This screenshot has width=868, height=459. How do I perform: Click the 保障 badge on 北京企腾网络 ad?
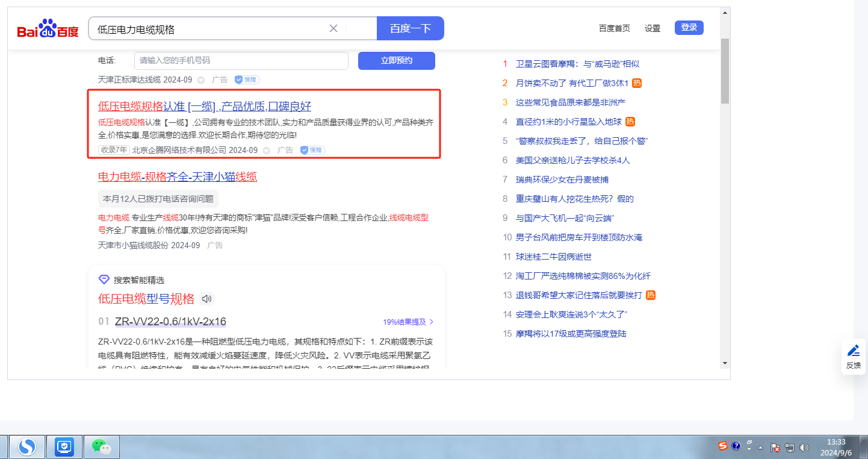click(312, 150)
